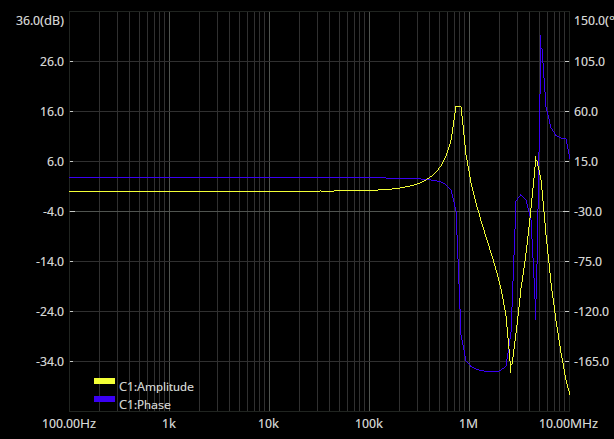The width and height of the screenshot is (614, 439).
Task: Click the 150.0 degree right axis label
Action: 590,20
